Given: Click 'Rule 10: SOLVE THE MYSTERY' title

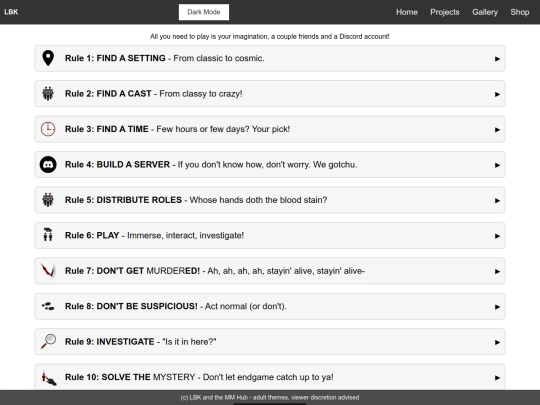Looking at the screenshot, I should 130,377.
